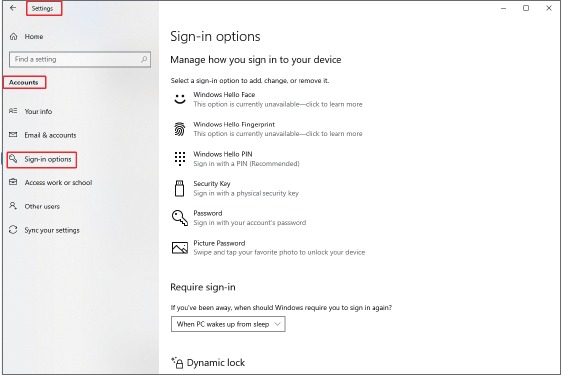The width and height of the screenshot is (563, 377).
Task: Click the Windows Hello Face smiley icon
Action: point(180,99)
